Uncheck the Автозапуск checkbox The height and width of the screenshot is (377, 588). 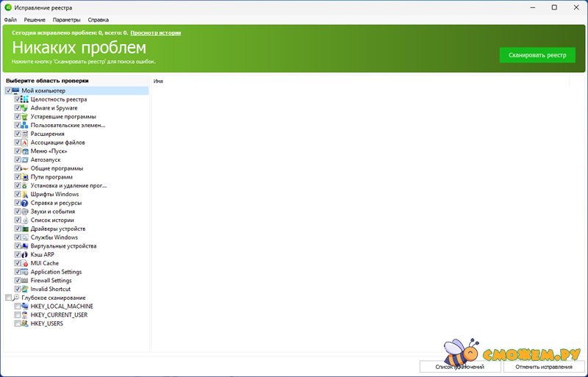pyautogui.click(x=17, y=159)
